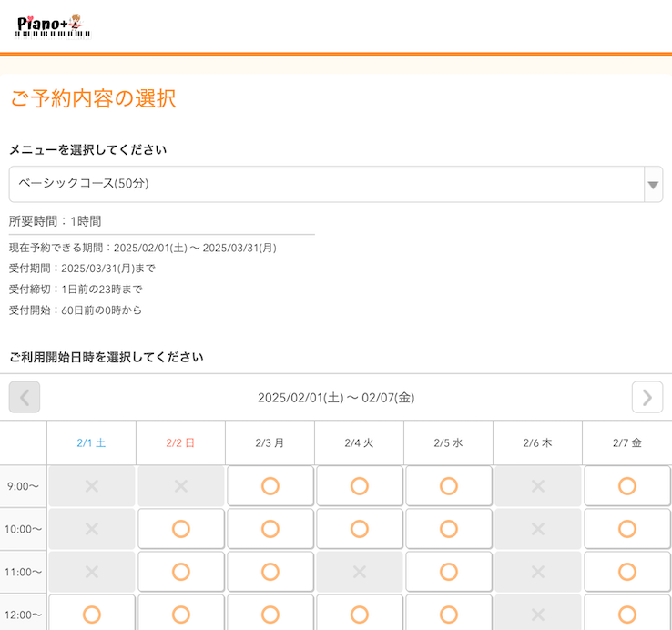672x630 pixels.
Task: Click the ご利用開始日時を選択してください label
Action: pos(107,357)
